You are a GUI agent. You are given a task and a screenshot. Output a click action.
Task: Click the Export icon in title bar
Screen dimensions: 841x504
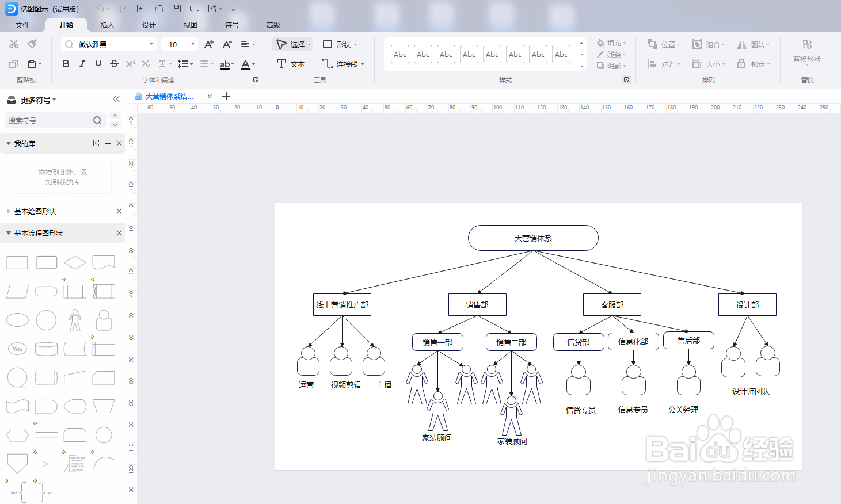(x=213, y=9)
